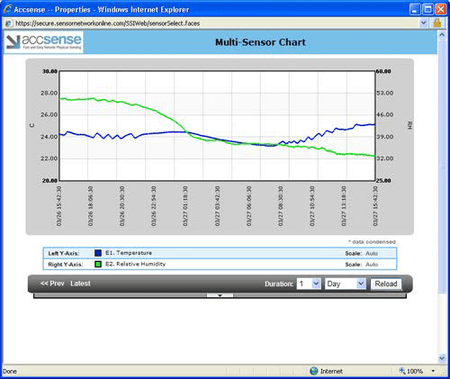Click the security padlock icon
The image size is (450, 379).
pos(437,23)
